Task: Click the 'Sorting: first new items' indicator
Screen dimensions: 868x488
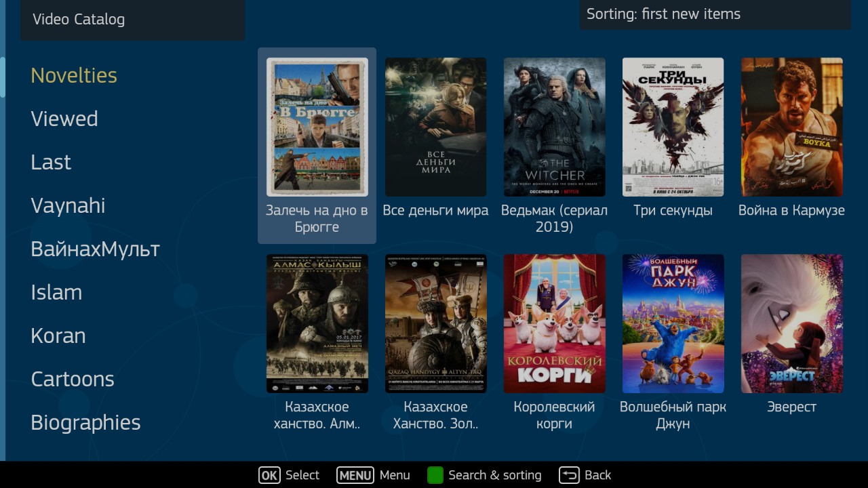Action: 715,14
